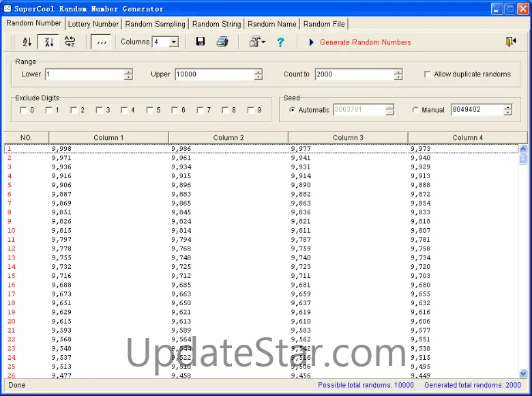The height and width of the screenshot is (396, 532).
Task: Exclude digit 5 checkbox
Action: click(149, 110)
